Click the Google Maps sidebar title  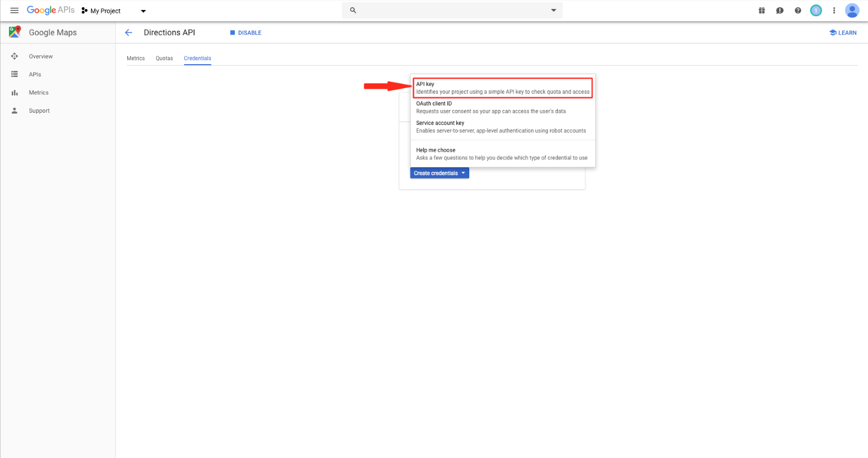53,32
